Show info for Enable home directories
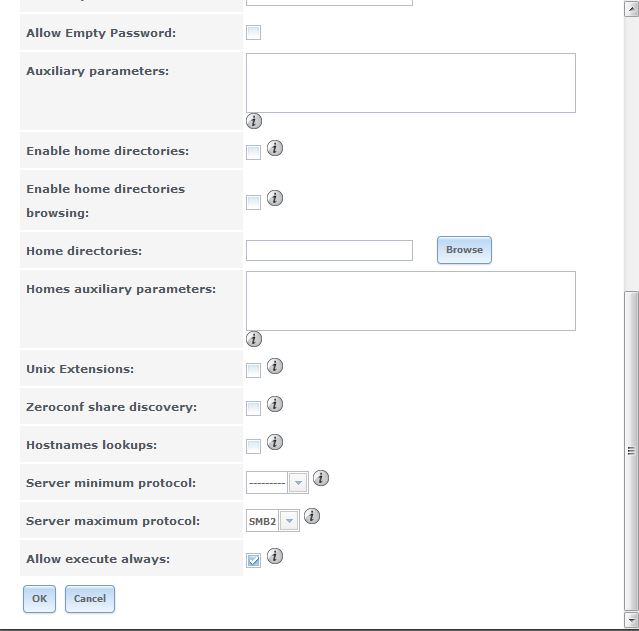639x631 pixels. 275,148
